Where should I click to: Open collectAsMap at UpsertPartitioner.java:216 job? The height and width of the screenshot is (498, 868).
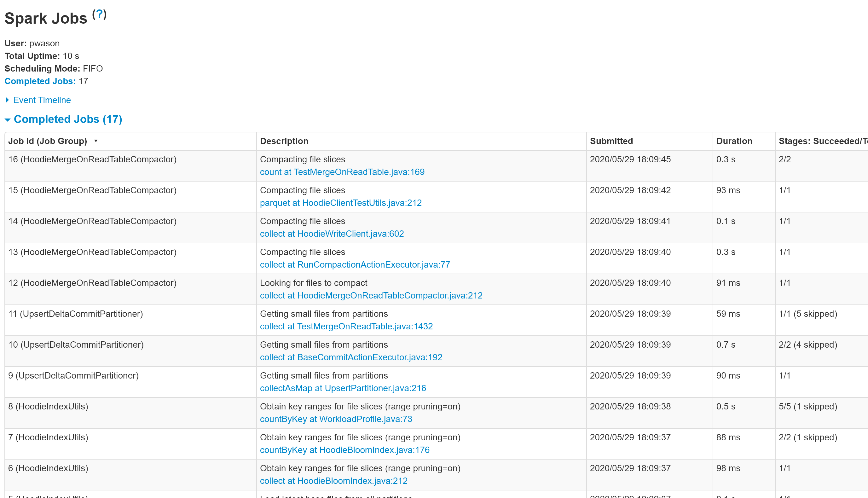point(343,388)
